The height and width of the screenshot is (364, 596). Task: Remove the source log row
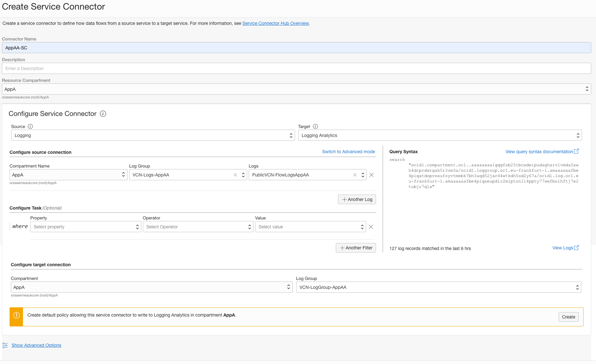[x=372, y=175]
